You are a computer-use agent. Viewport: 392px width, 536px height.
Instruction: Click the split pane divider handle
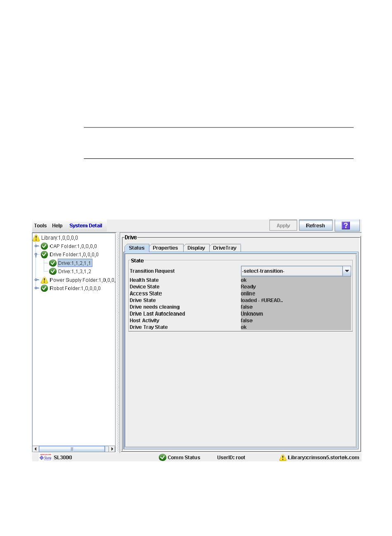[118, 342]
